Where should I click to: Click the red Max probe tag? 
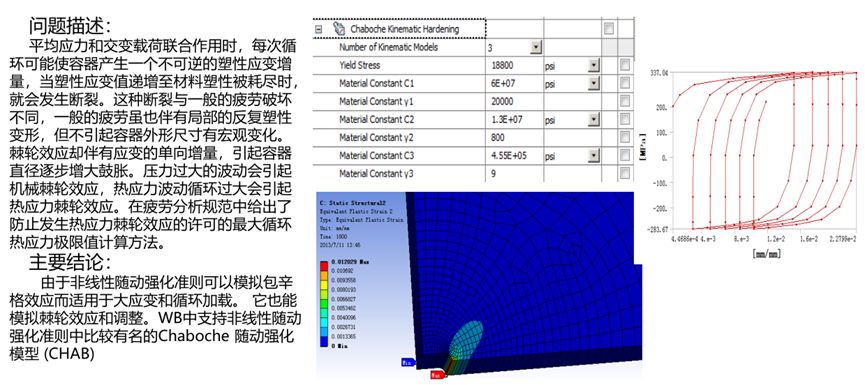tap(437, 375)
